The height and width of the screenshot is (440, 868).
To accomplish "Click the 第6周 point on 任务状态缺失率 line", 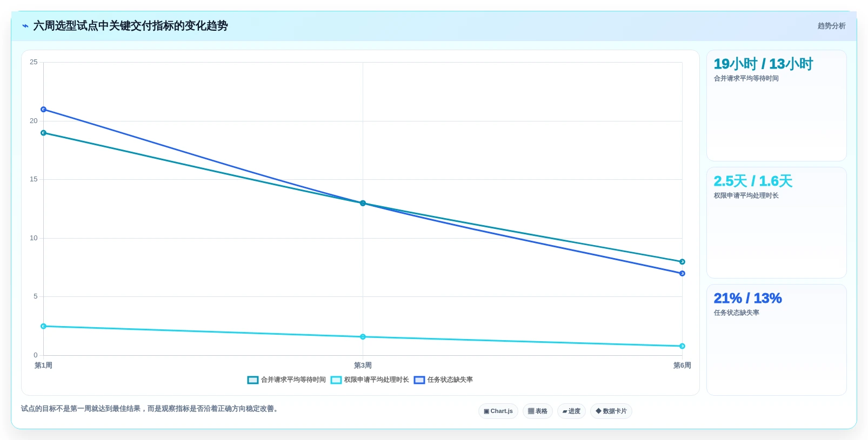I will coord(682,274).
